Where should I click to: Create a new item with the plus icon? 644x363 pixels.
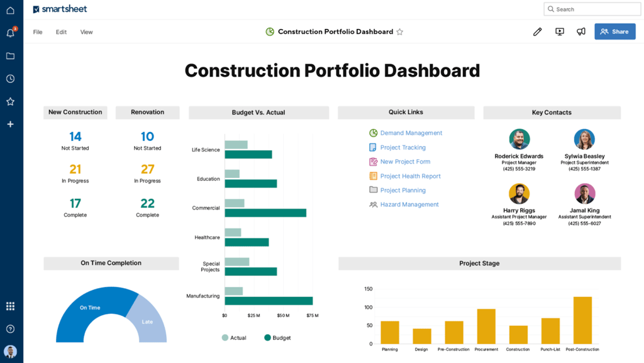tap(9, 124)
